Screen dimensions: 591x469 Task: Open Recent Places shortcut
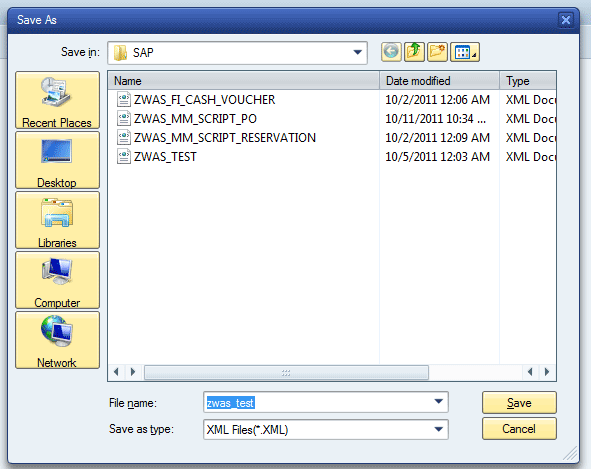coord(57,100)
